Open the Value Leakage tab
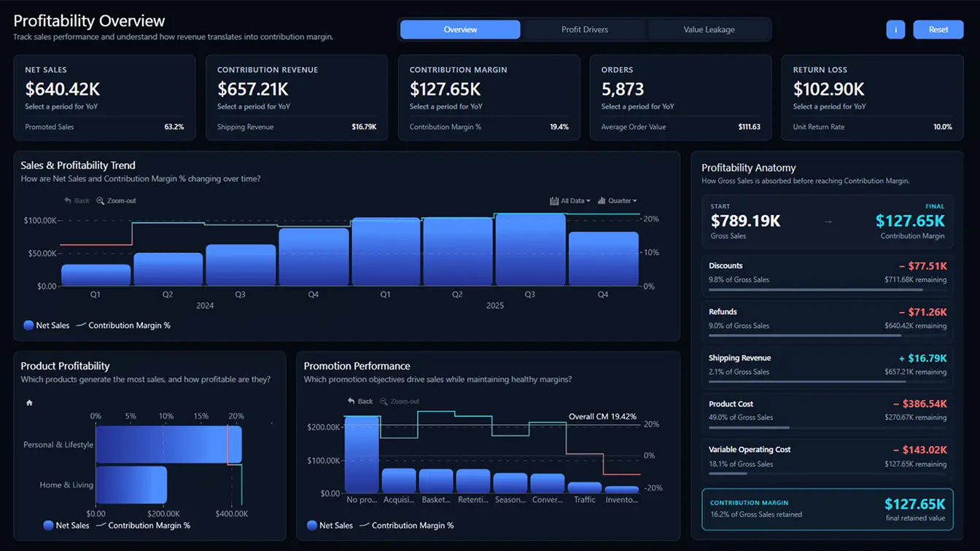The width and height of the screenshot is (980, 551). (709, 29)
